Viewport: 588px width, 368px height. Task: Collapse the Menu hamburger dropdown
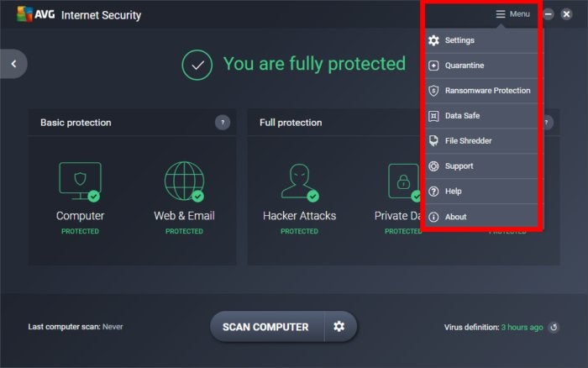coord(512,14)
